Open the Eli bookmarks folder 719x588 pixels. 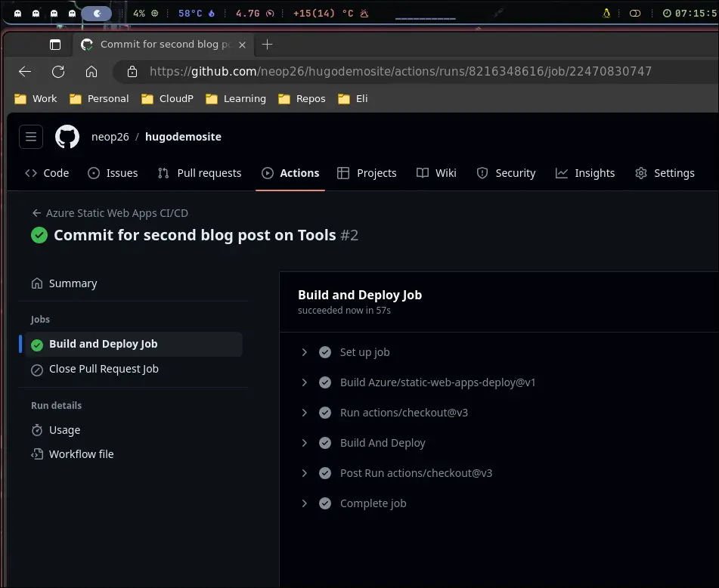point(352,98)
